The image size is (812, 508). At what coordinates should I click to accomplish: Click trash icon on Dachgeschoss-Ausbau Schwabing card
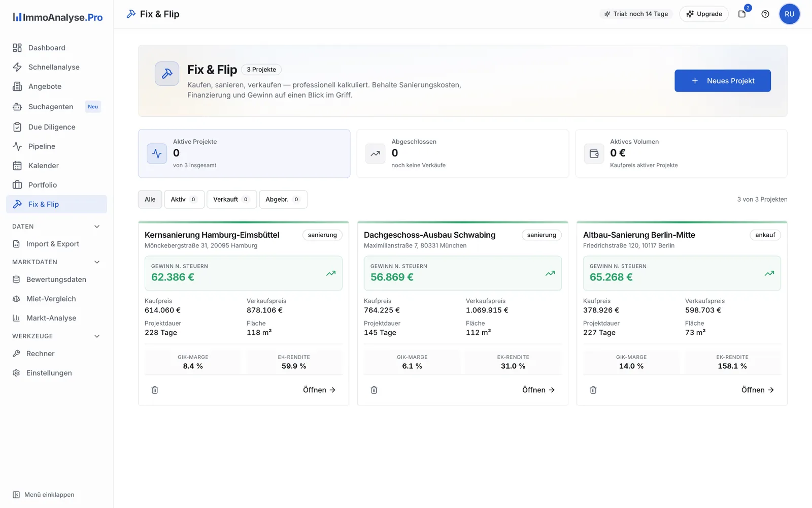click(374, 390)
